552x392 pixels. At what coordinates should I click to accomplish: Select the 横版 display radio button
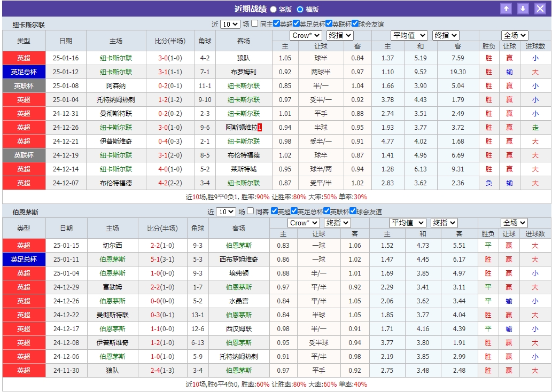coord(300,8)
